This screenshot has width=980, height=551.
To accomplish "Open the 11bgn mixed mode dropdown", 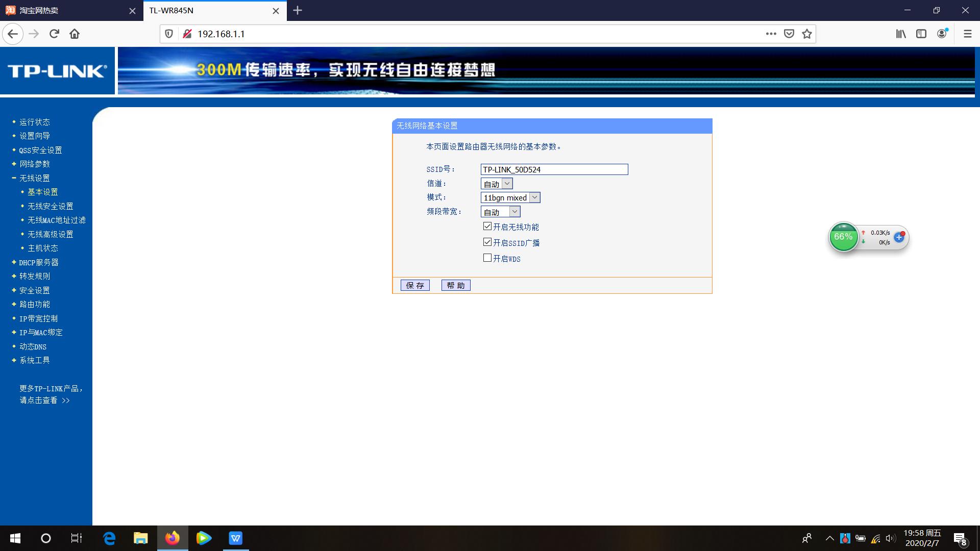I will (510, 197).
